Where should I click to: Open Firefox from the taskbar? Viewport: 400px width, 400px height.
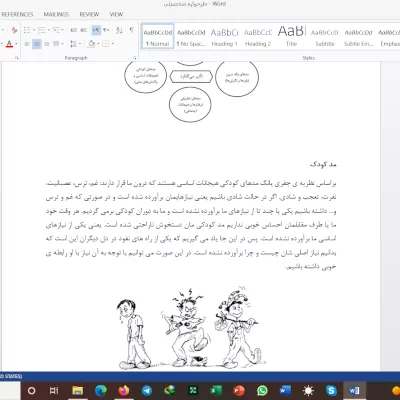tap(124, 390)
